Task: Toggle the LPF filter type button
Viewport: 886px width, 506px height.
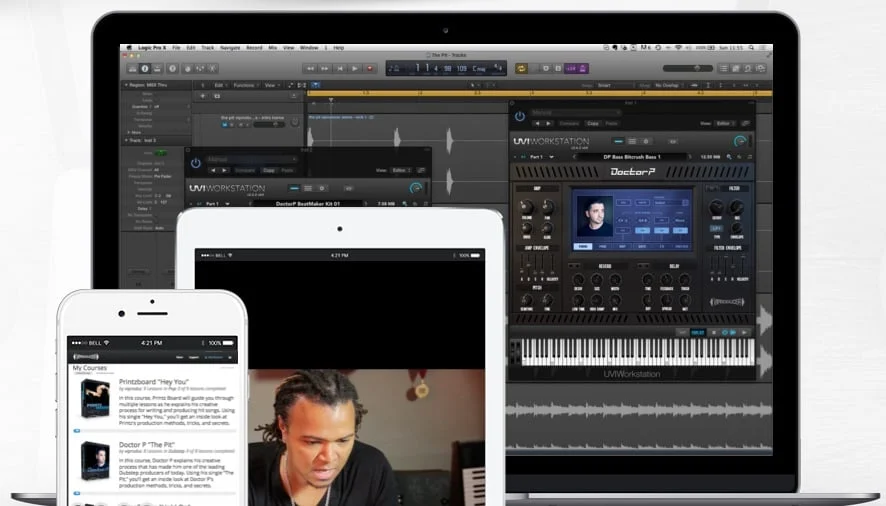Action: pos(716,228)
